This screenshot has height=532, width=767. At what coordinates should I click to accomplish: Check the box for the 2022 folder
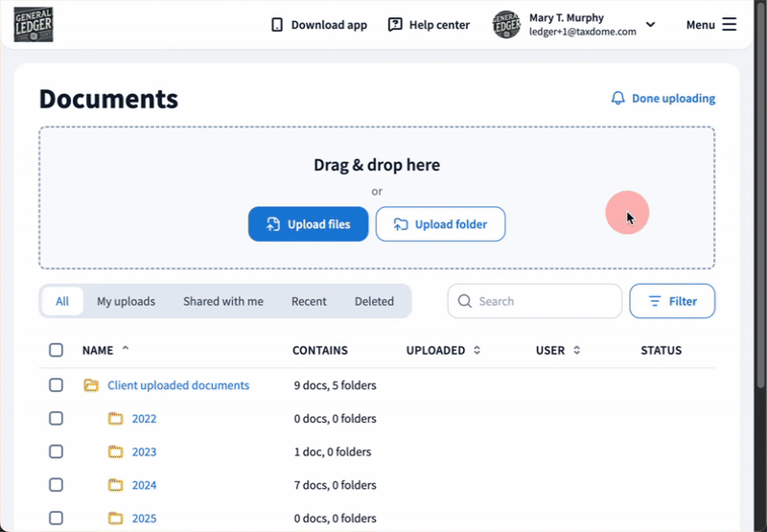[x=56, y=419]
